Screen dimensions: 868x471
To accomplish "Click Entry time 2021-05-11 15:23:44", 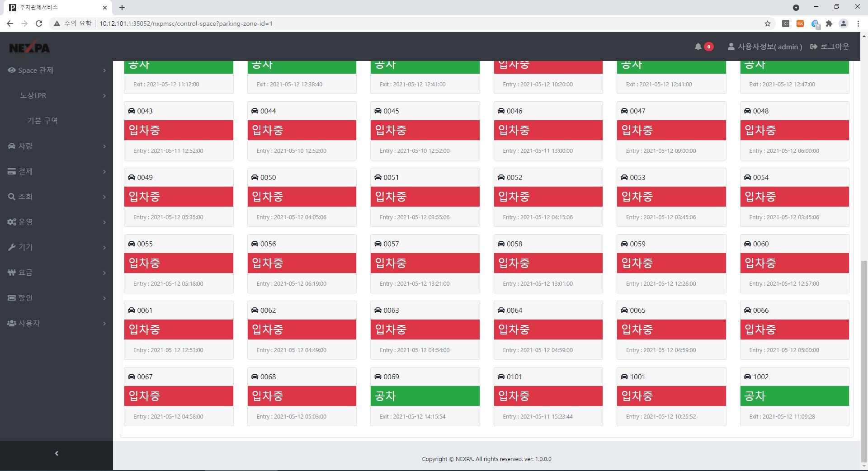I will coord(538,417).
